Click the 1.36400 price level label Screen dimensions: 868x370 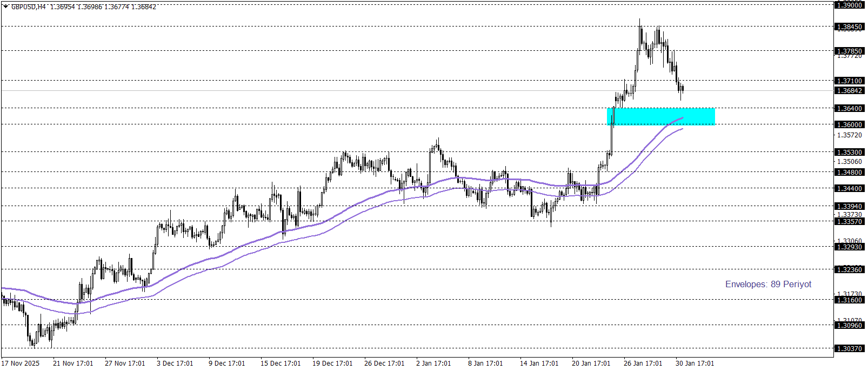849,108
